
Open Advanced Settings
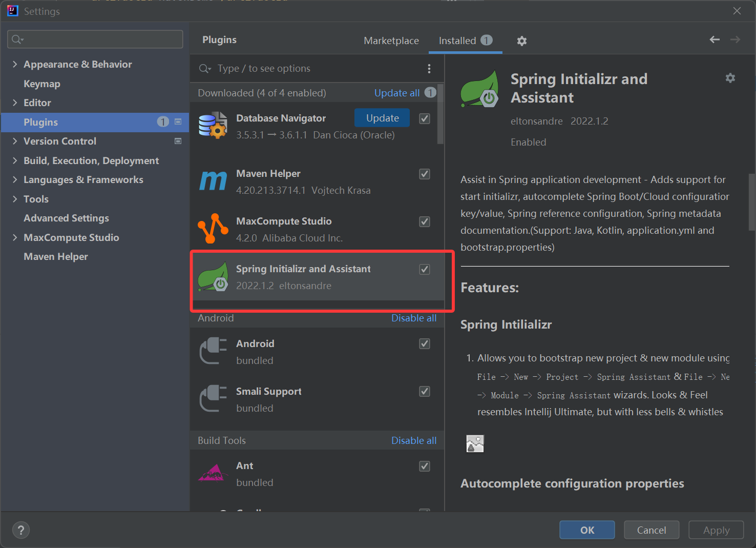coord(66,218)
